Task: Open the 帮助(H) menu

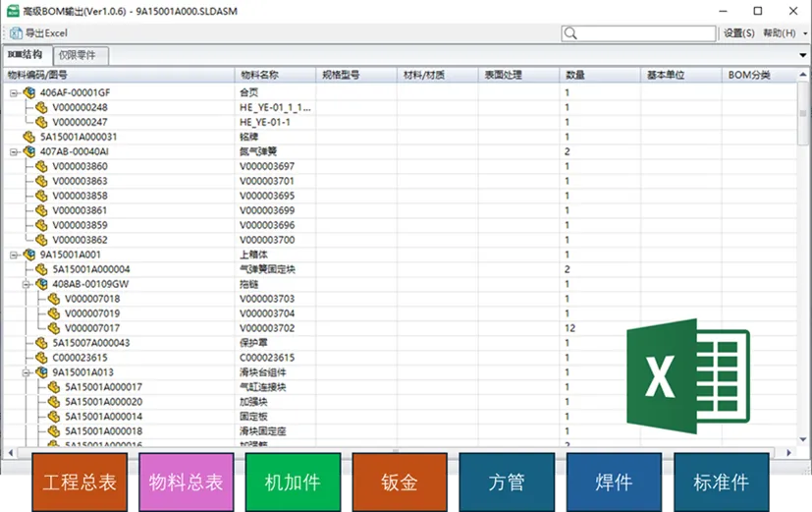Action: [x=778, y=33]
